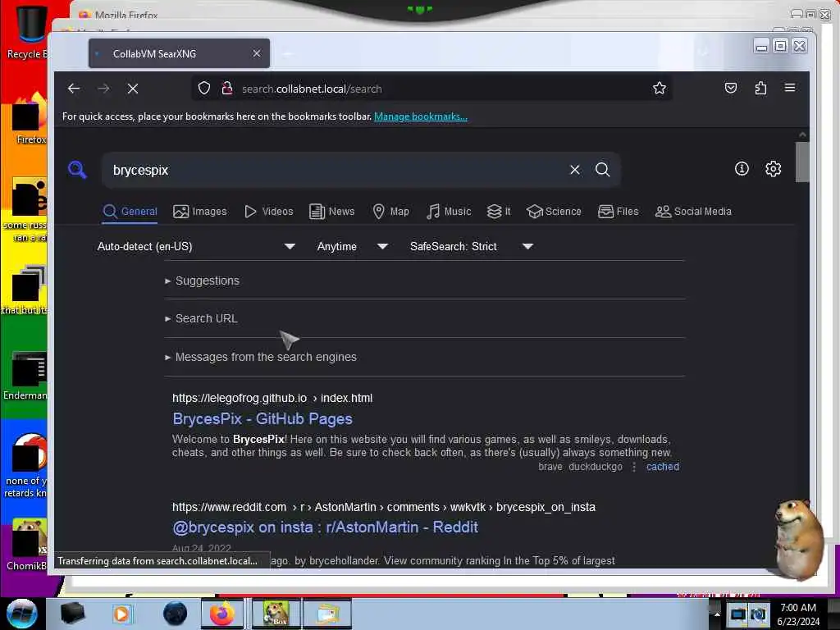Image resolution: width=840 pixels, height=630 pixels.
Task: Switch to the Videos category
Action: (x=268, y=212)
